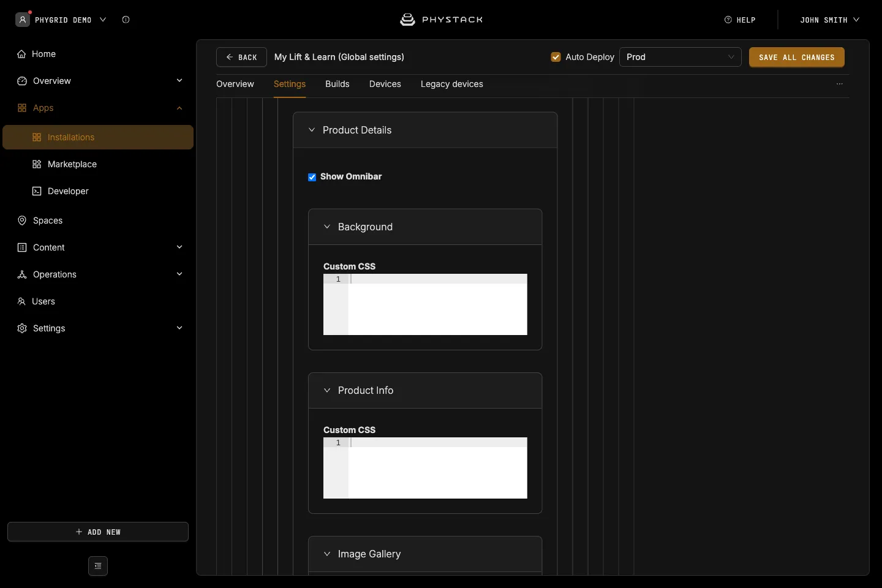Screen dimensions: 882x588
Task: Collapse the Product Details section
Action: coord(312,130)
